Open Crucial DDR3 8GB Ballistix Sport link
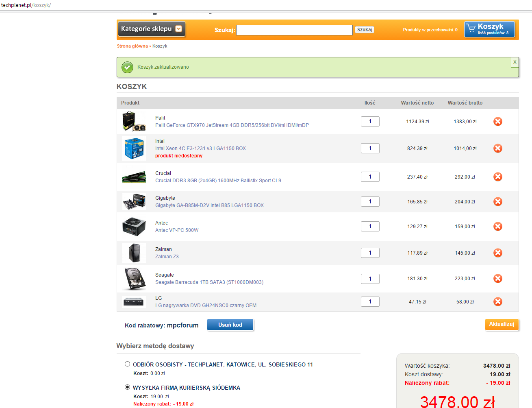The height and width of the screenshot is (408, 532). tap(218, 181)
